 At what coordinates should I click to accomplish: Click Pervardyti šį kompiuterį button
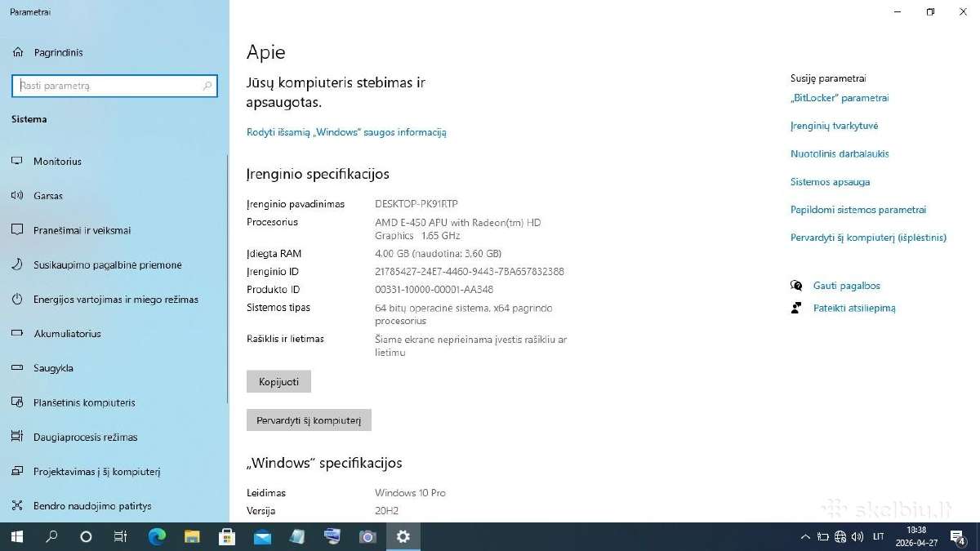(309, 420)
